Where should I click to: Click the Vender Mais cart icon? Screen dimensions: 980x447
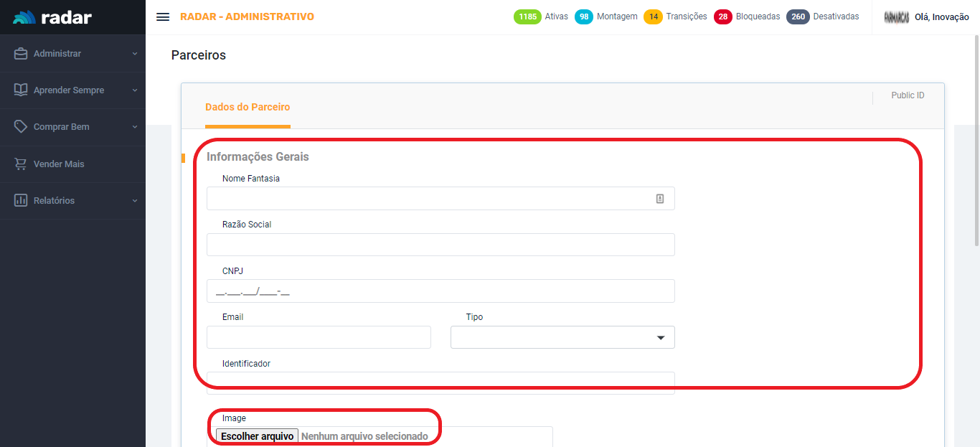(21, 164)
